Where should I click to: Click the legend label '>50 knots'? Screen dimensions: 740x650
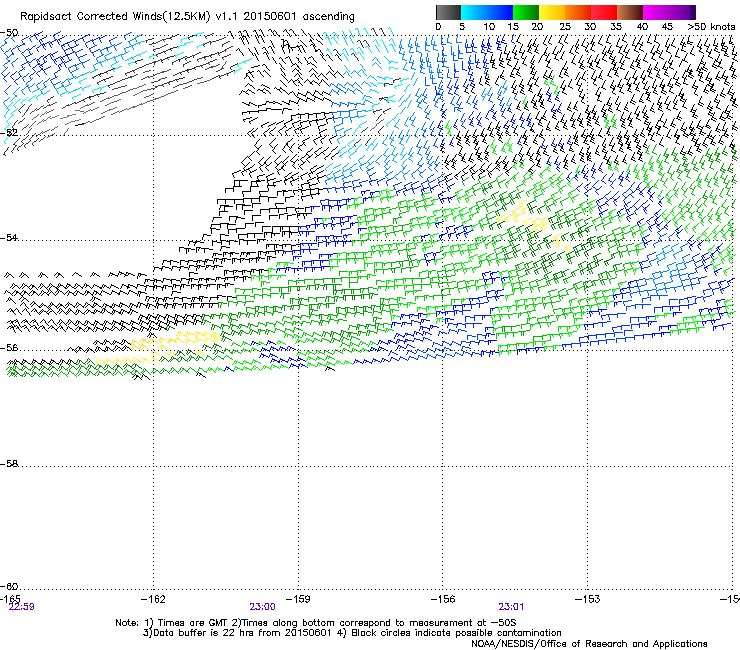pyautogui.click(x=711, y=27)
